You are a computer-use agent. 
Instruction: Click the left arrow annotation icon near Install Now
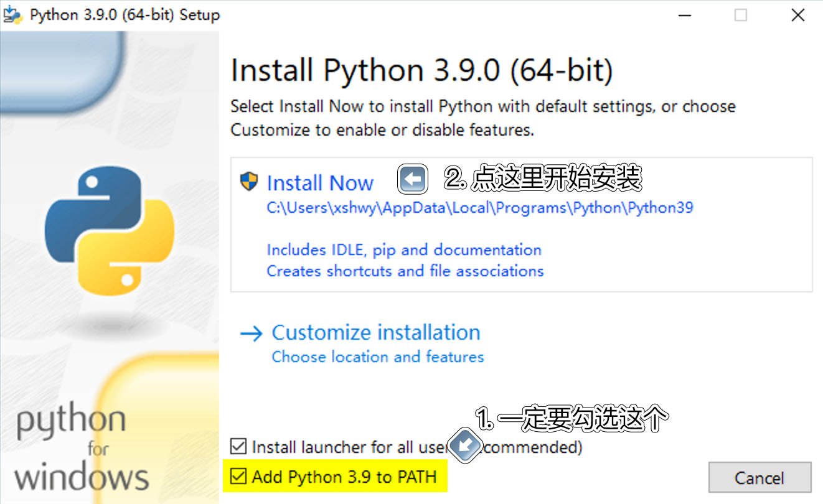point(413,180)
